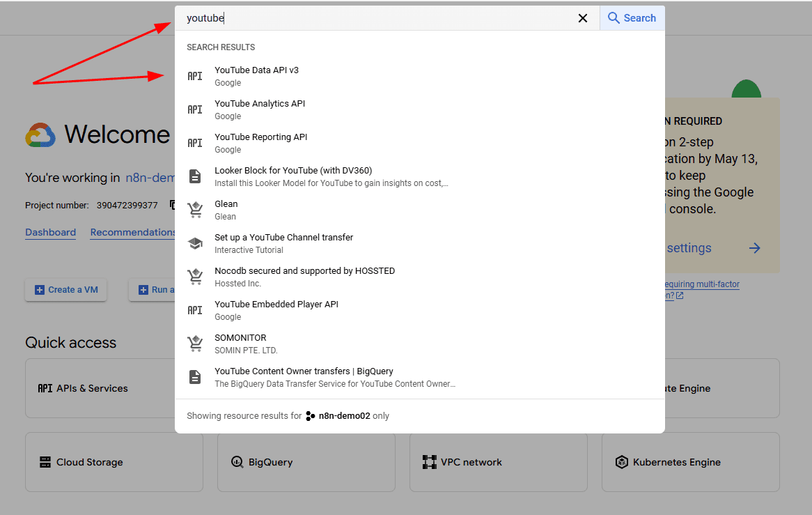Click the cart icon beside Nocodb result

pyautogui.click(x=195, y=276)
